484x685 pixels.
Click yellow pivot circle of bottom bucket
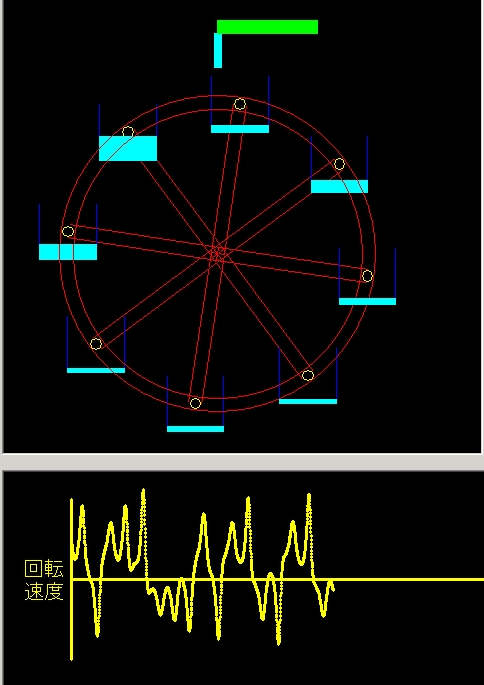[x=195, y=403]
